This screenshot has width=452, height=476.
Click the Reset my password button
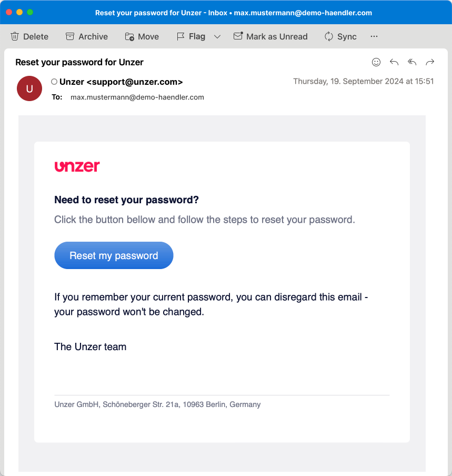(x=114, y=255)
